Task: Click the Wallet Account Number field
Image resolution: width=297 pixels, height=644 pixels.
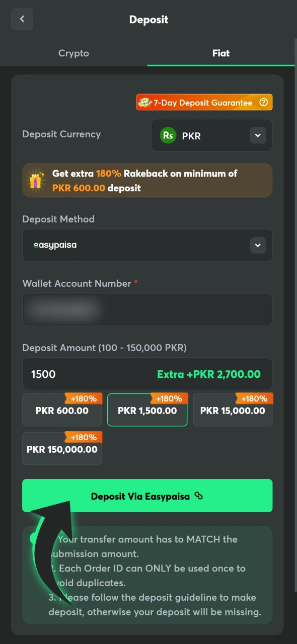Action: (x=147, y=309)
